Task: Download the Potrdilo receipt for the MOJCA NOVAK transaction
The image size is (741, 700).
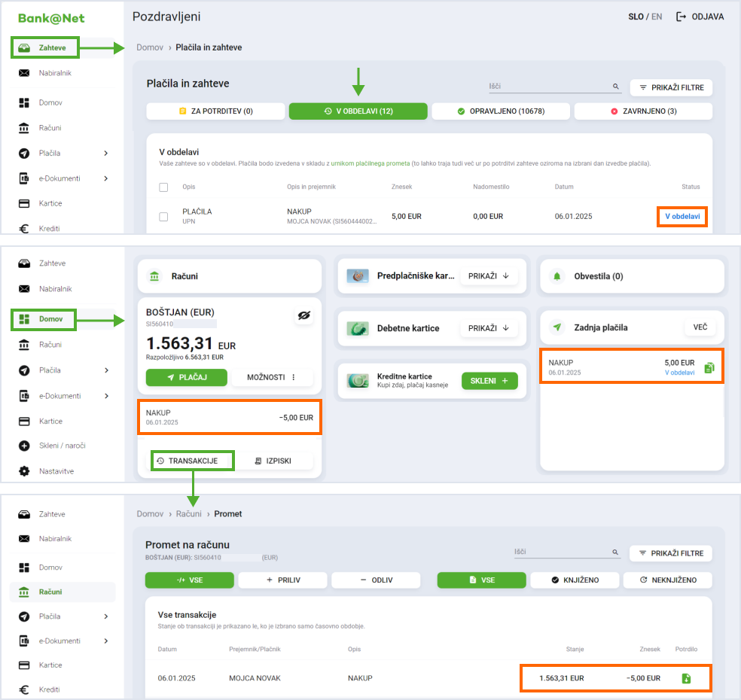Action: click(x=686, y=678)
